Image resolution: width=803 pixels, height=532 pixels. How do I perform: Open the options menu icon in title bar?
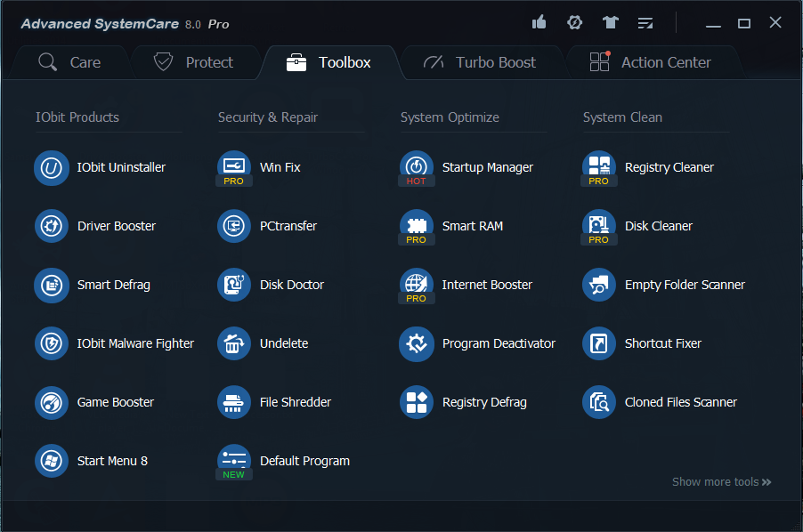point(645,23)
